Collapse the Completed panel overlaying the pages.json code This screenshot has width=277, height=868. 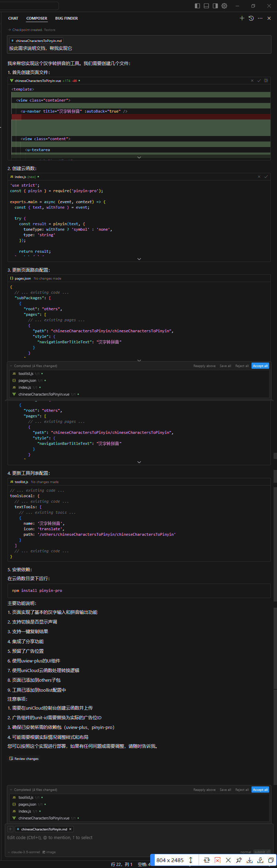11,366
